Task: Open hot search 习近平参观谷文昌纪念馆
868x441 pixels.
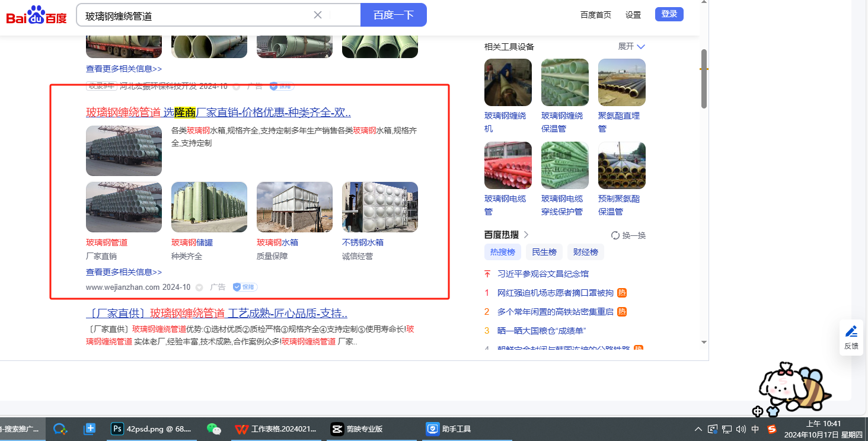Action: [543, 274]
